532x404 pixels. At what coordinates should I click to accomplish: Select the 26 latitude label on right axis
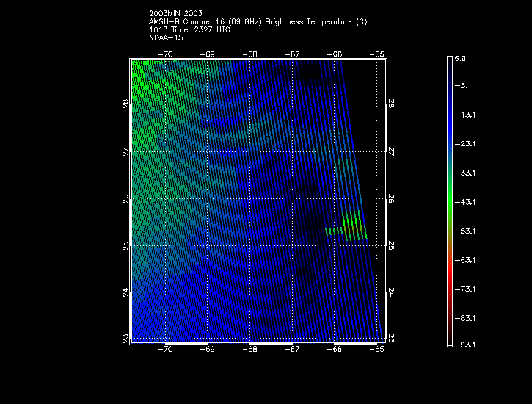click(x=391, y=198)
